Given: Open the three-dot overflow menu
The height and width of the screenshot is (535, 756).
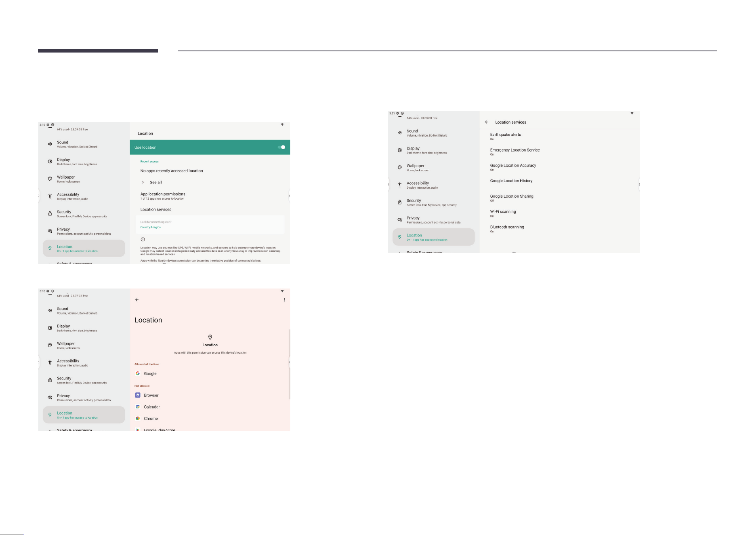Looking at the screenshot, I should [285, 300].
